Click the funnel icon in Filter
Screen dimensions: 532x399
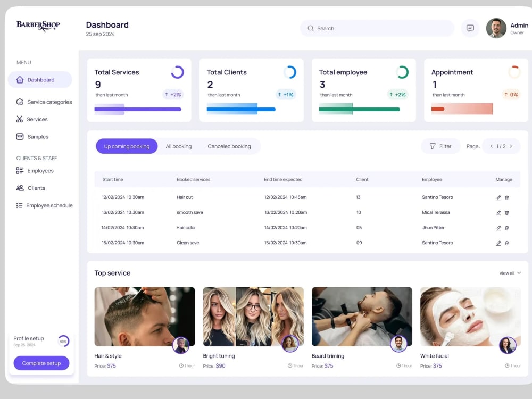(x=432, y=146)
